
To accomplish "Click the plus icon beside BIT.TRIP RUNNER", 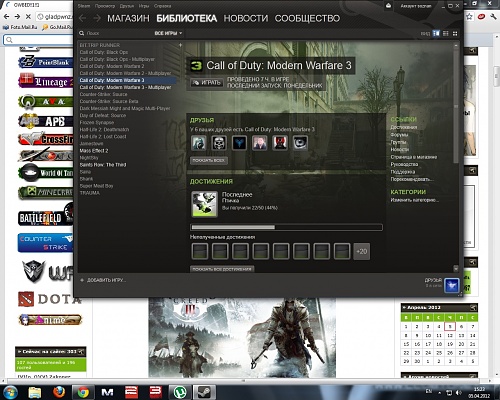I will pos(180,45).
